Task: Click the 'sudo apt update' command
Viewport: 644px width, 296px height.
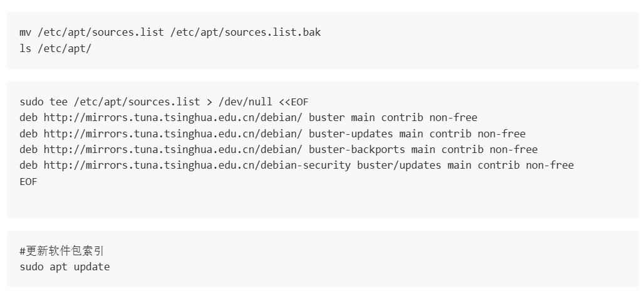Action: click(x=65, y=267)
